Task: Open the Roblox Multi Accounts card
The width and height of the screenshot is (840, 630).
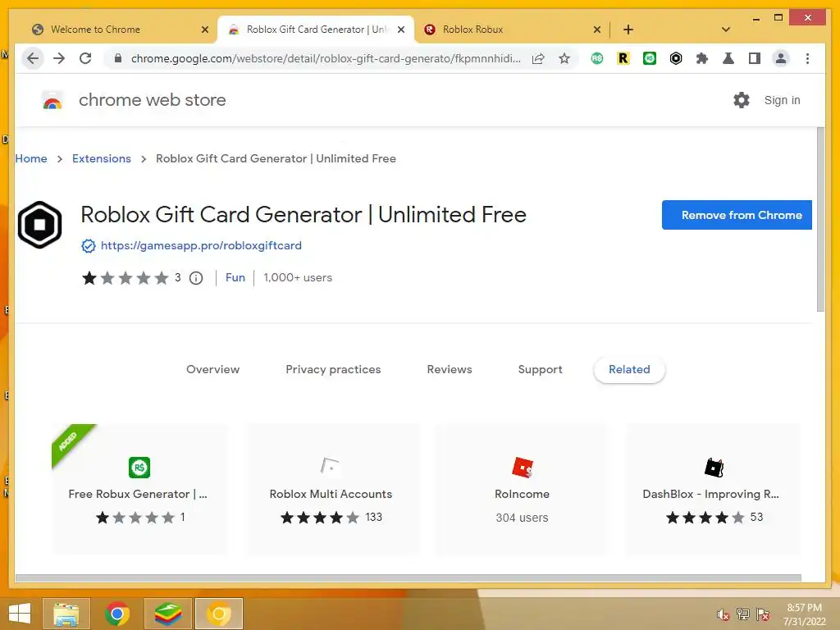Action: pyautogui.click(x=331, y=489)
